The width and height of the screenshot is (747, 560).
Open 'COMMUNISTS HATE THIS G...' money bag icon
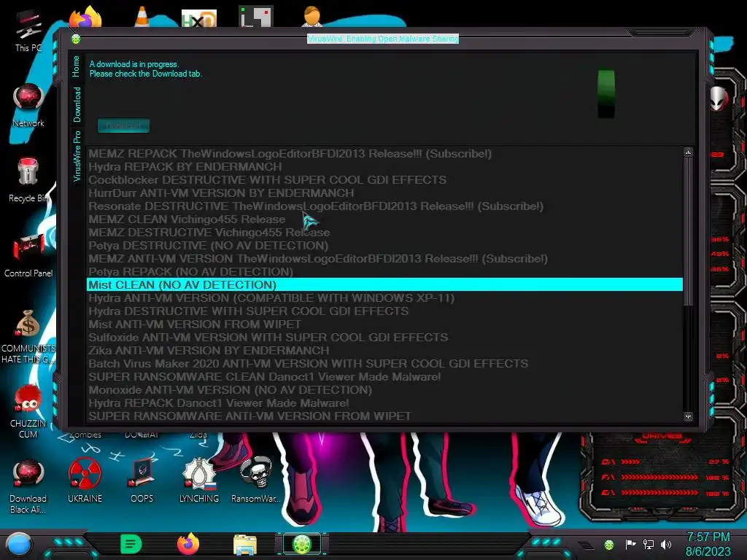[28, 336]
